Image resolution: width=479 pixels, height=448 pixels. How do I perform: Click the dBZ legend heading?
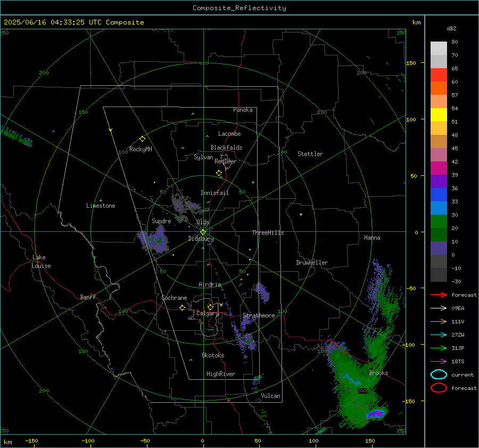[x=451, y=28]
